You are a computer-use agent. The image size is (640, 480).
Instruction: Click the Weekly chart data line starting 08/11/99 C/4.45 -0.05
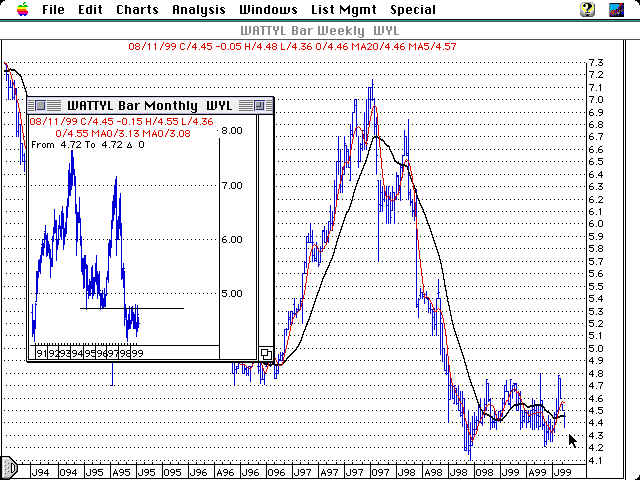(292, 47)
